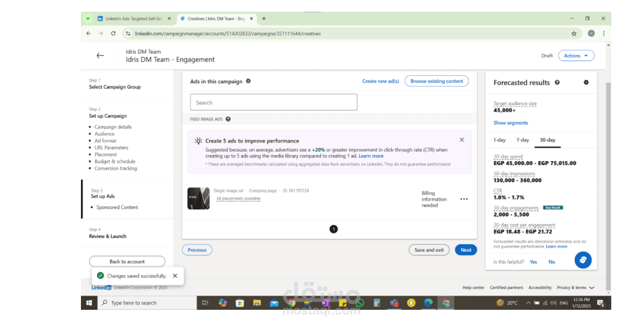Open Windows Start menu

click(89, 302)
